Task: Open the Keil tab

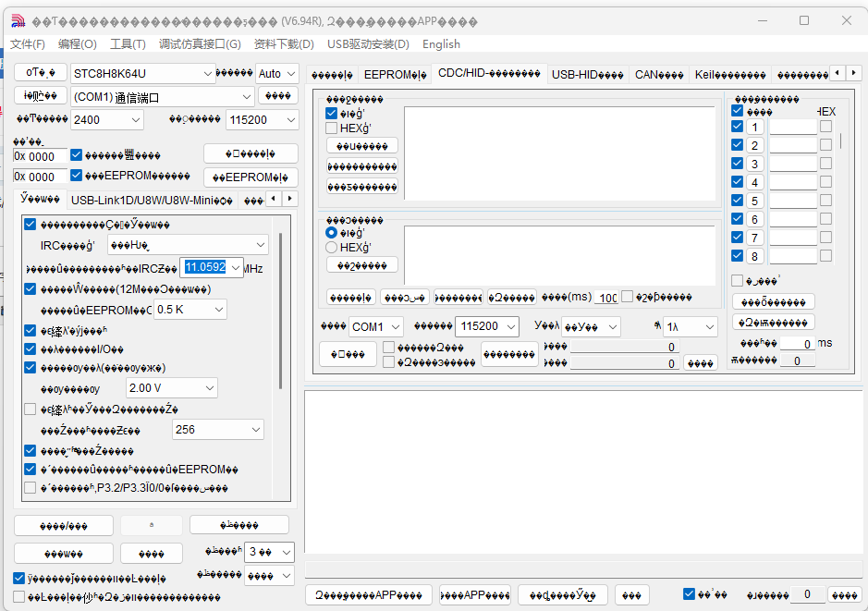Action: coord(730,74)
